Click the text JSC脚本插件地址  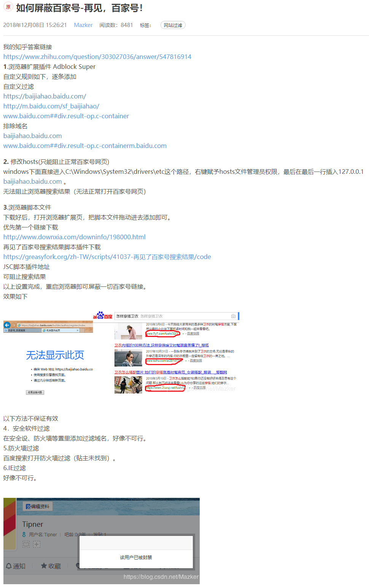27,267
